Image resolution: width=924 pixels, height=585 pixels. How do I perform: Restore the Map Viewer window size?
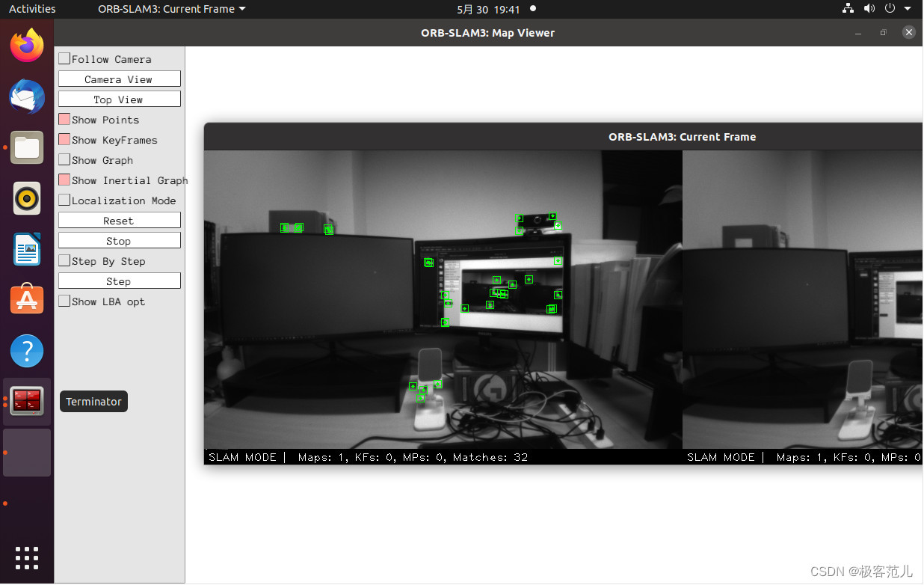coord(883,32)
